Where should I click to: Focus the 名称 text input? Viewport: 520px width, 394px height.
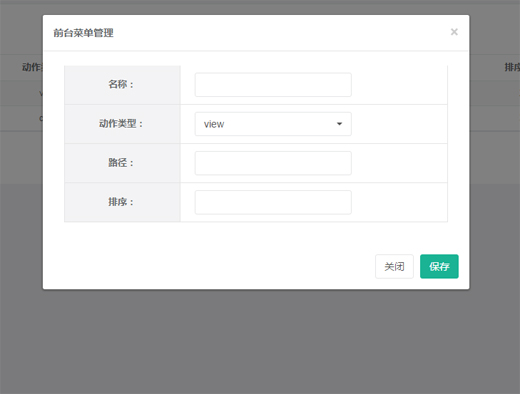pyautogui.click(x=273, y=85)
